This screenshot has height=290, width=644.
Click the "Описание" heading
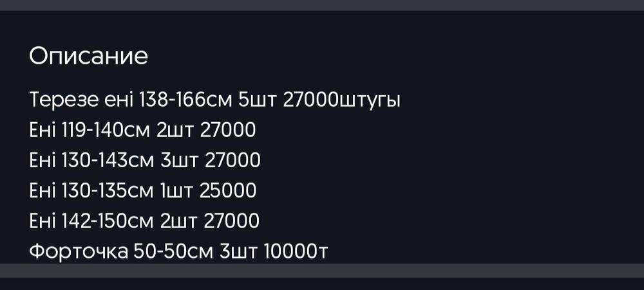point(88,57)
